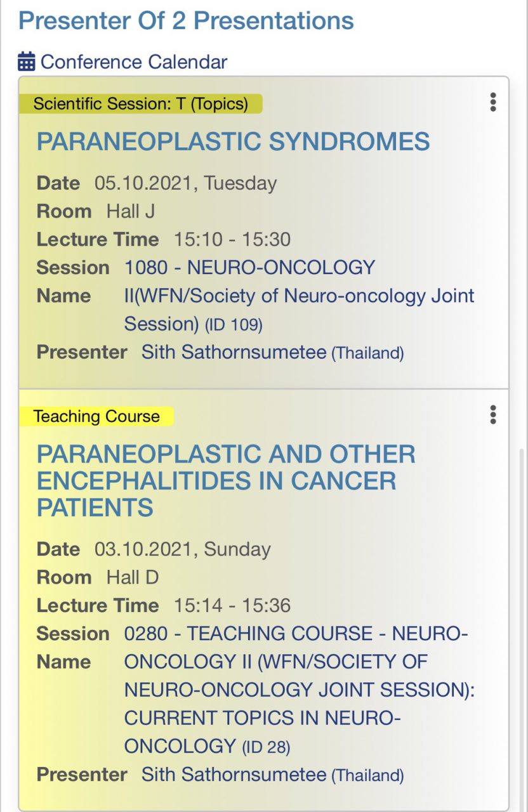Image resolution: width=528 pixels, height=812 pixels.
Task: Click the Scientific Session: T (Topics) tag
Action: tap(140, 103)
